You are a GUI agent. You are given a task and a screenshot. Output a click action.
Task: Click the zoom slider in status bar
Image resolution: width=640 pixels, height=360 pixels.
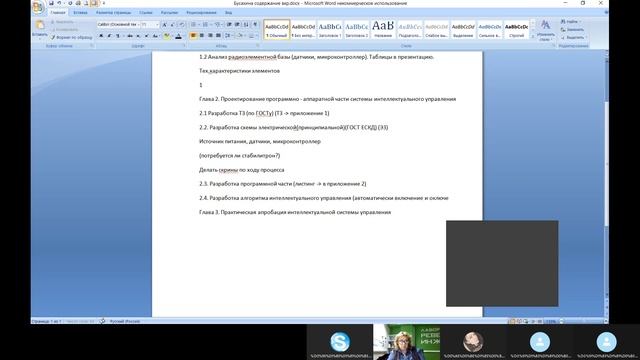point(582,321)
